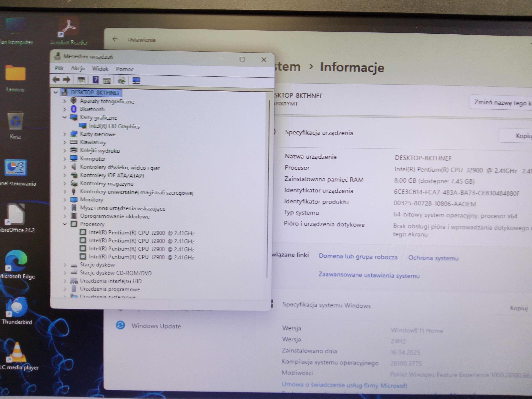
Task: Open the Pomoc menu
Action: coord(125,69)
